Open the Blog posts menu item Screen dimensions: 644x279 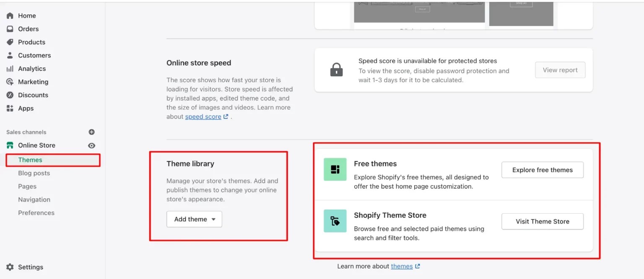[34, 173]
